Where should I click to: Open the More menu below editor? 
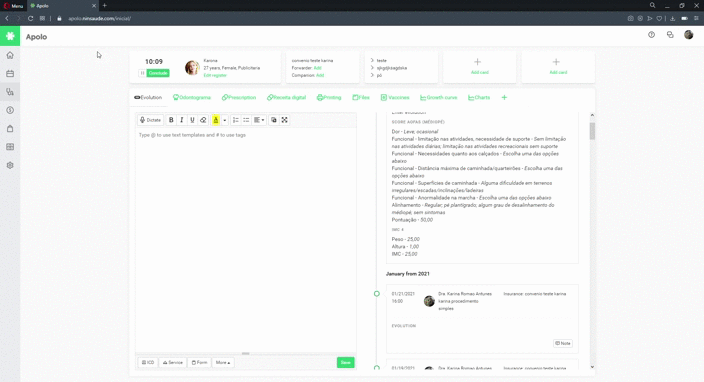[x=223, y=362]
